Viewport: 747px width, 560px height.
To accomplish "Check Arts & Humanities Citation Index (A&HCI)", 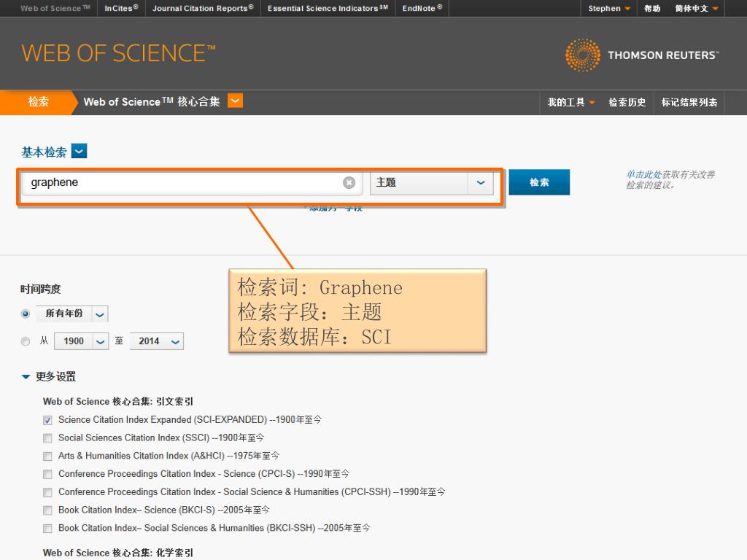I will (x=47, y=456).
